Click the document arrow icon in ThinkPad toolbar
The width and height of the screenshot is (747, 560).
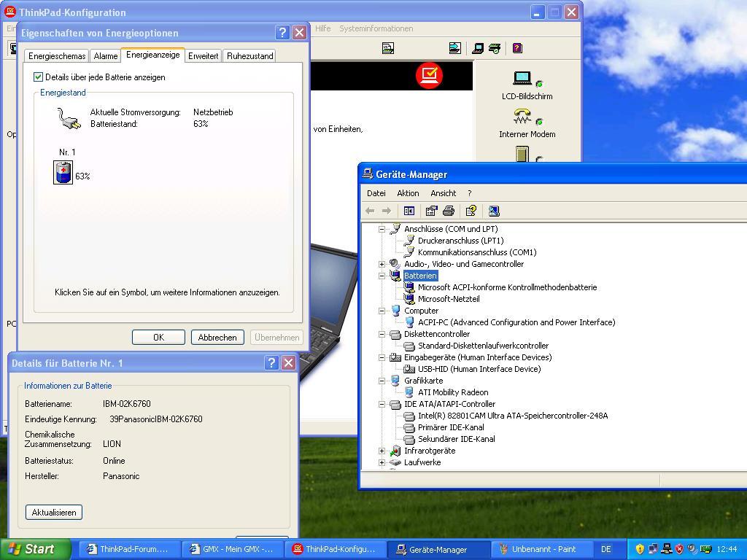[455, 48]
